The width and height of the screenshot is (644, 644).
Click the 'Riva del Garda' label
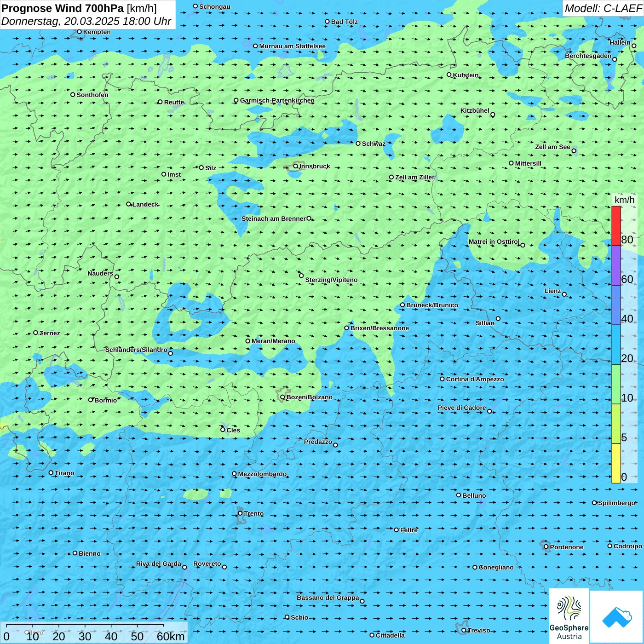(159, 563)
